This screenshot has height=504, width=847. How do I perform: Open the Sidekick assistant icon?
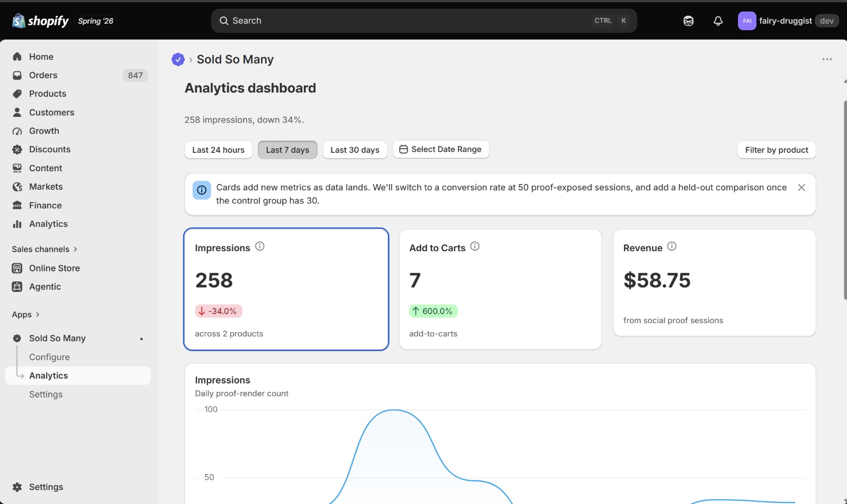pos(688,21)
